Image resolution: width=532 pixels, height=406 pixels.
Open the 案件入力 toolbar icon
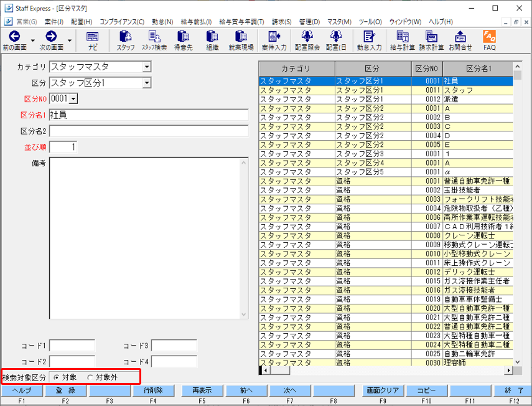click(274, 40)
